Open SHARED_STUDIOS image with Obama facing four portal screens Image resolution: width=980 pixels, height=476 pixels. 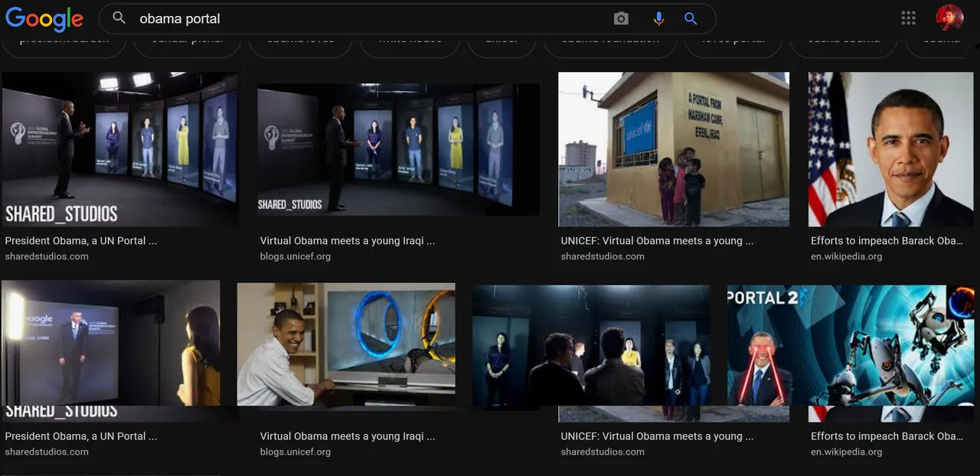click(120, 149)
